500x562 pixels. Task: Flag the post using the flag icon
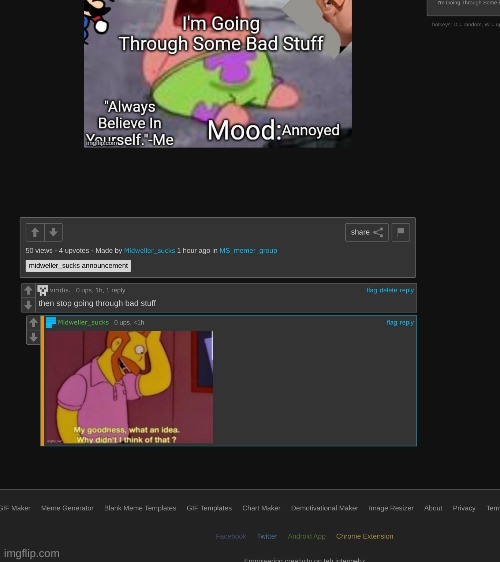click(x=401, y=232)
